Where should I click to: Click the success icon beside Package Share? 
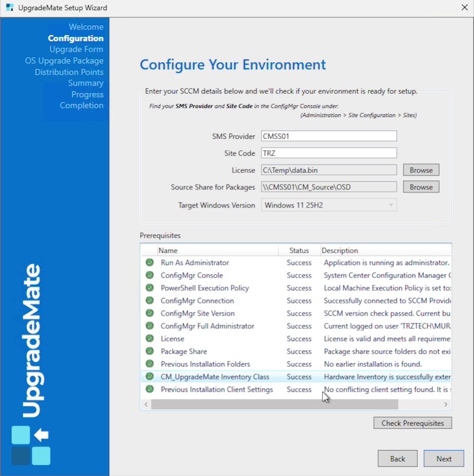(150, 351)
